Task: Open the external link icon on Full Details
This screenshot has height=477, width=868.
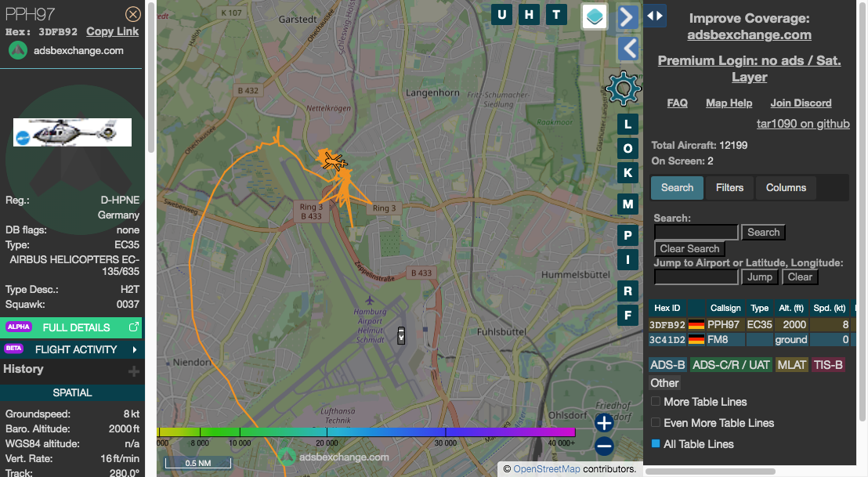Action: pos(133,327)
